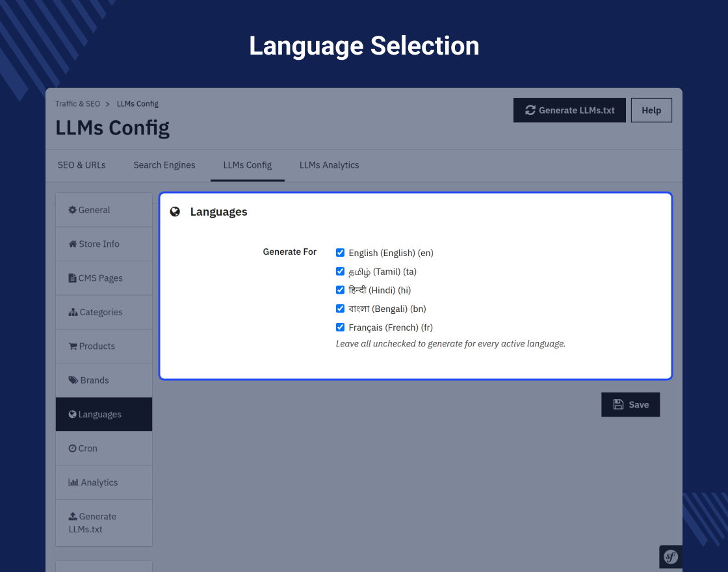Uncheck Tamil (ta) language checkbox

pos(341,271)
